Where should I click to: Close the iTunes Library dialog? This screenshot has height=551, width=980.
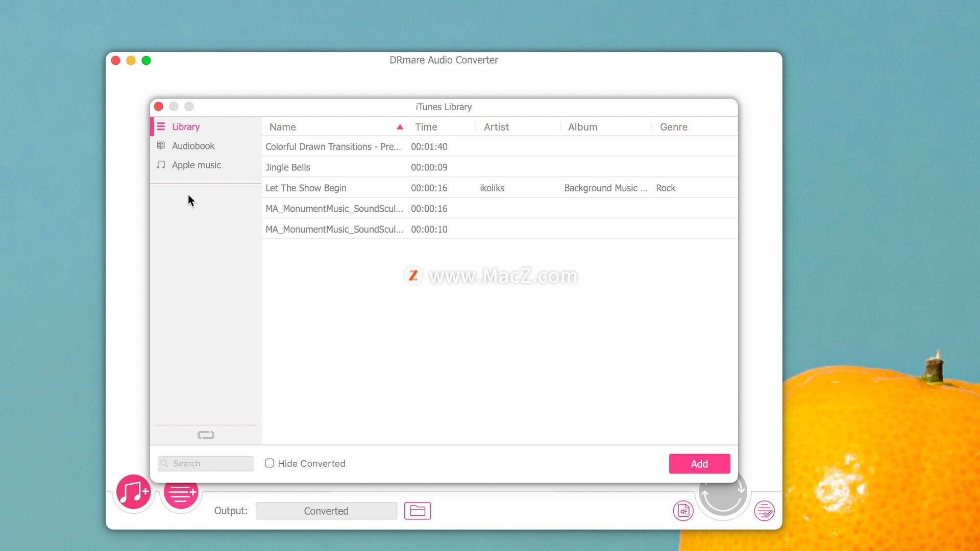(x=159, y=107)
